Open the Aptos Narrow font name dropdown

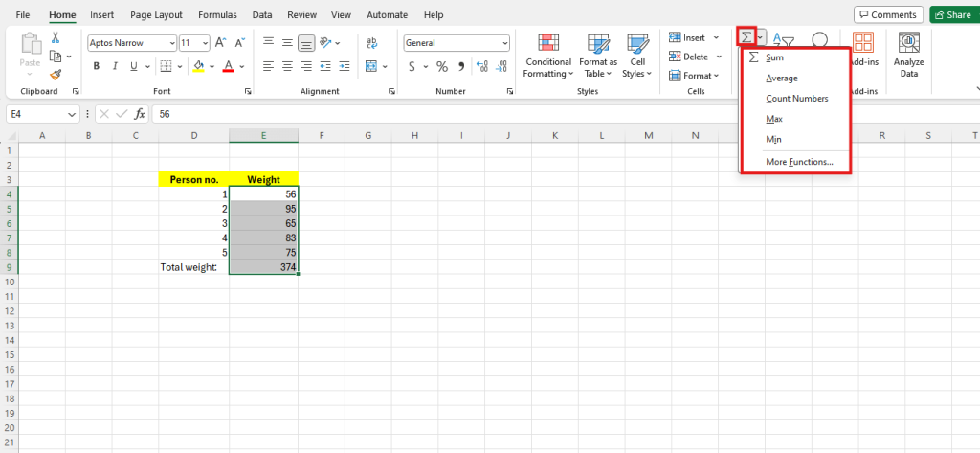171,43
